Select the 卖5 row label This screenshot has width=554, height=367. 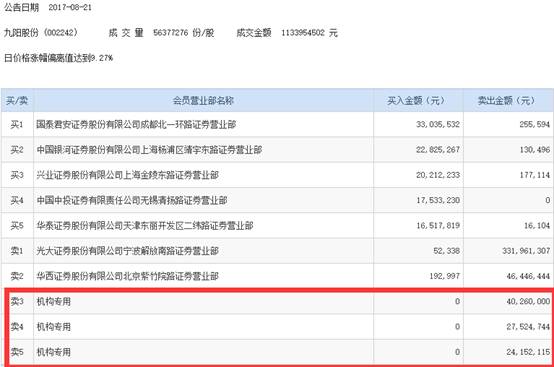(17, 352)
